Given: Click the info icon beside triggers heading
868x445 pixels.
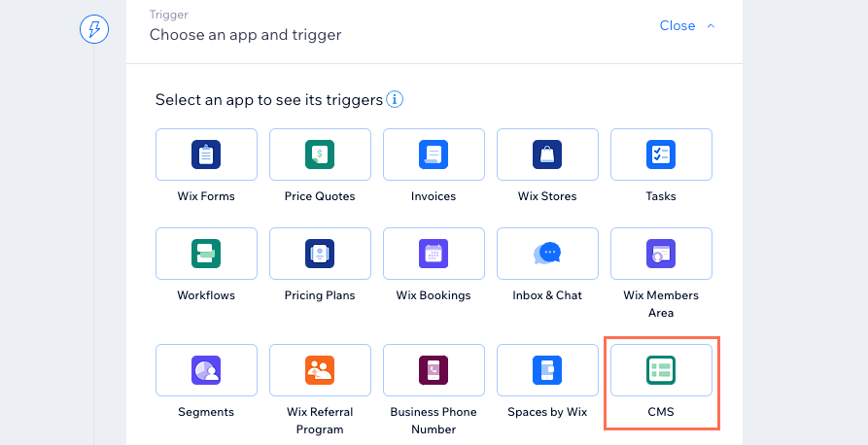Looking at the screenshot, I should pyautogui.click(x=395, y=100).
